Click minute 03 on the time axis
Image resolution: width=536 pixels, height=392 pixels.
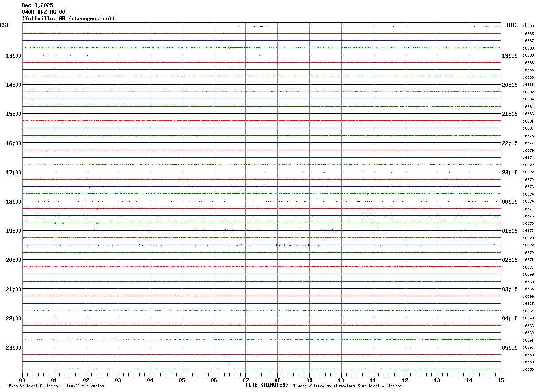(x=118, y=380)
